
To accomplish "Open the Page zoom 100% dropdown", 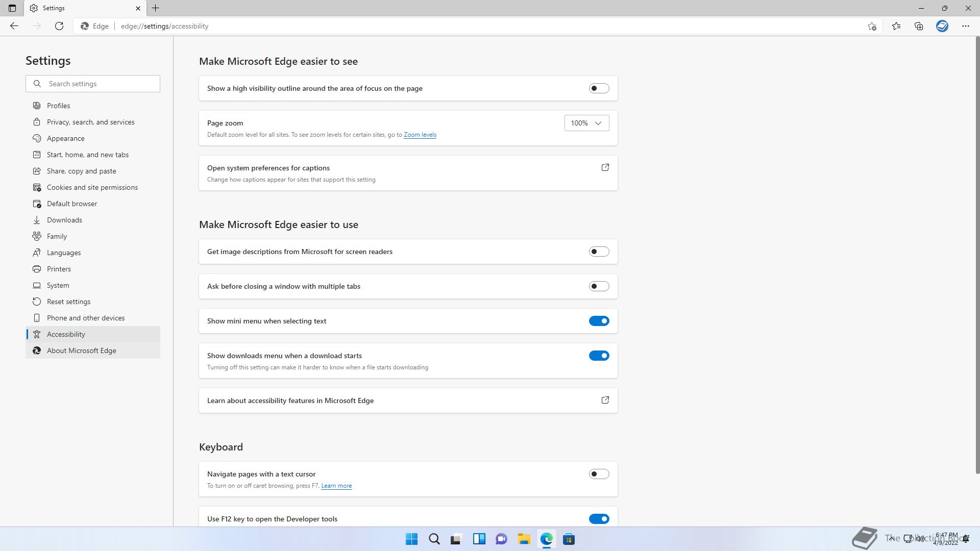I will (587, 123).
